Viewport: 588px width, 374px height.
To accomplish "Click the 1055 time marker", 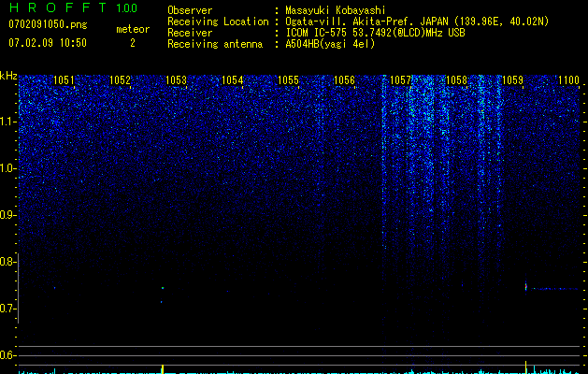I will [x=288, y=80].
